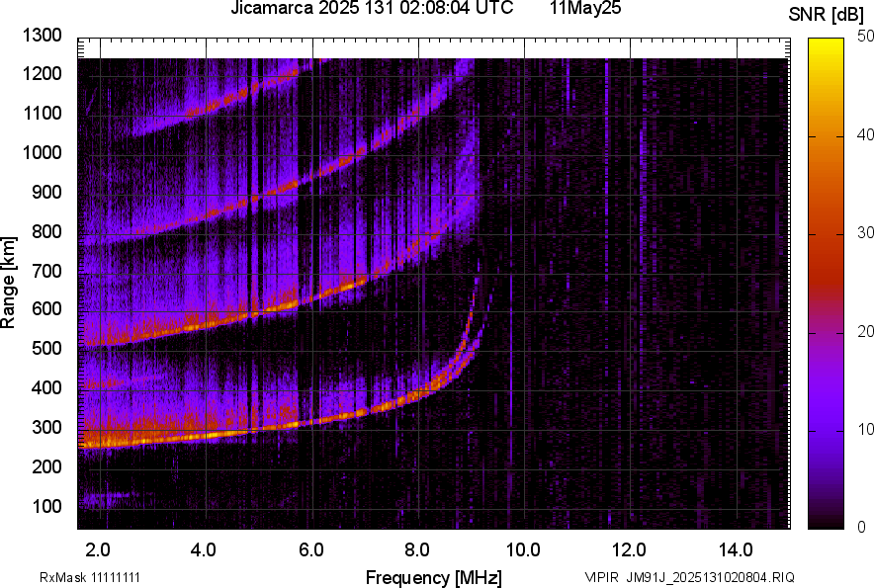Click the colorbar tick label '40'
This screenshot has height=588, width=874.
tap(865, 134)
